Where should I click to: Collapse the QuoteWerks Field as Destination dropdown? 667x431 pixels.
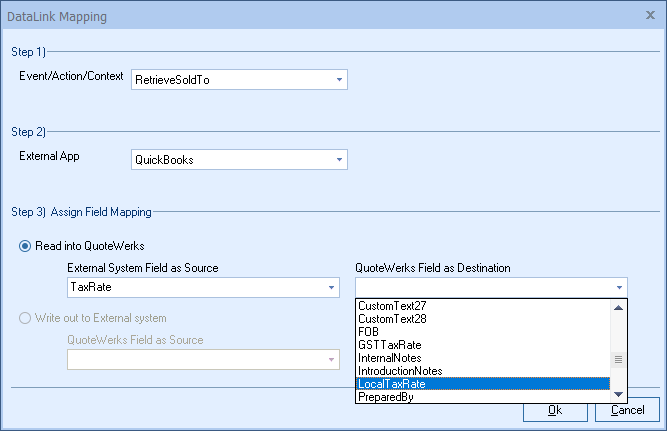[x=620, y=288]
